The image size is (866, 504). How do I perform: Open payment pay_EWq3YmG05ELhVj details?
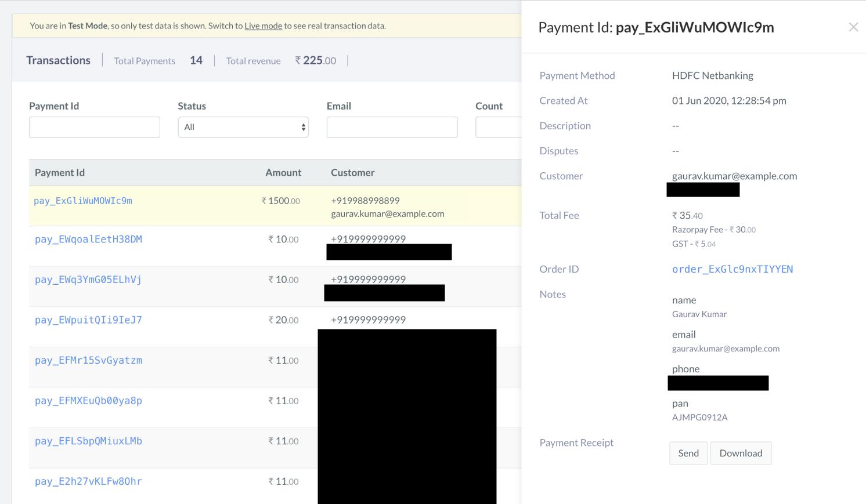(88, 280)
